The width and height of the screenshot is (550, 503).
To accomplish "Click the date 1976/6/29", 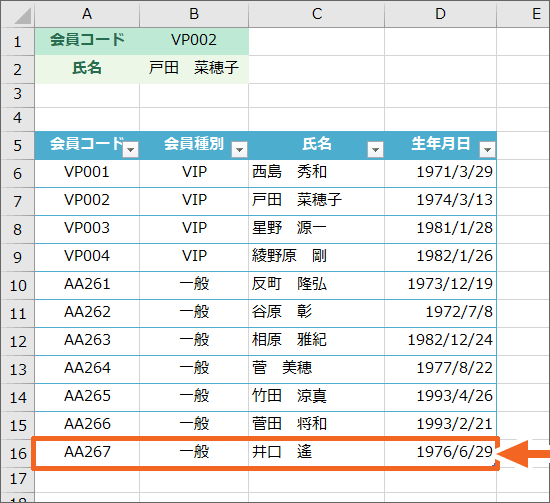I will 455,452.
